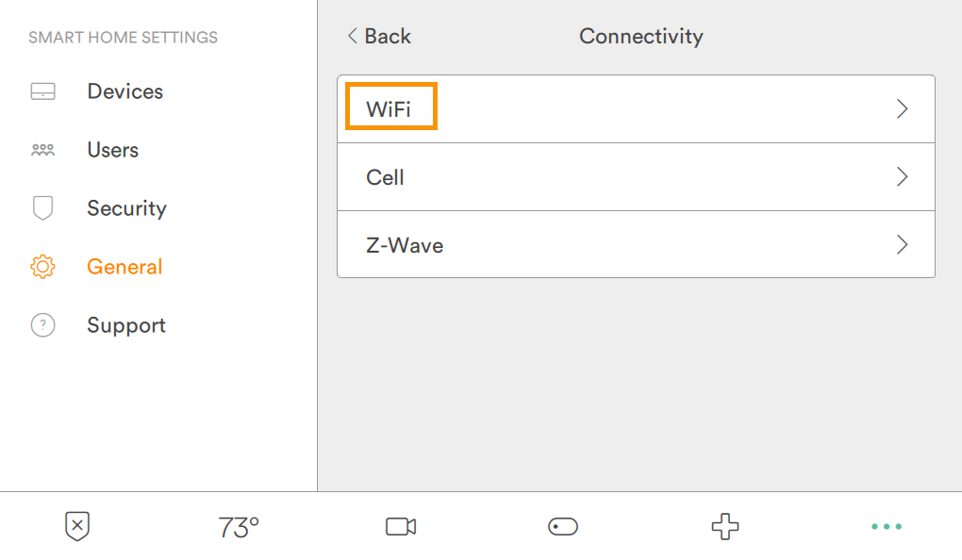The image size is (962, 560).
Task: Expand the WiFi row chevron
Action: (x=902, y=108)
